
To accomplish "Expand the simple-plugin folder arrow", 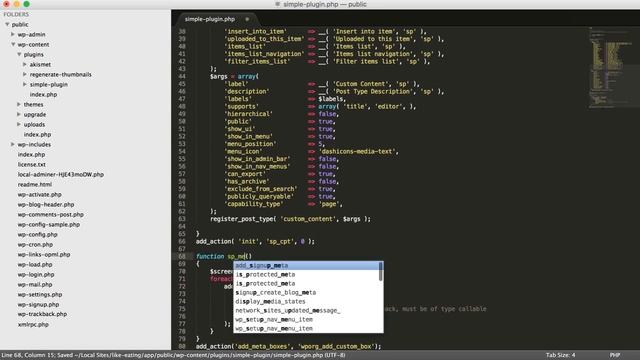I will coord(25,84).
